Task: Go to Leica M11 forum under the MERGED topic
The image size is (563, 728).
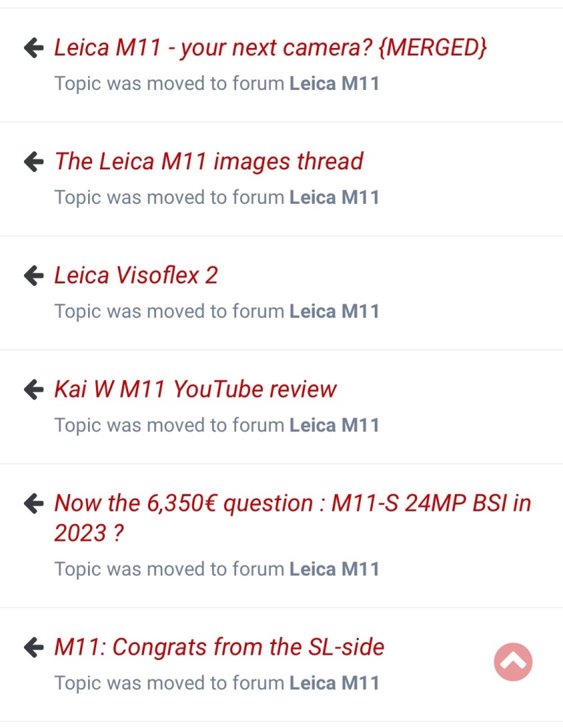Action: [x=334, y=83]
